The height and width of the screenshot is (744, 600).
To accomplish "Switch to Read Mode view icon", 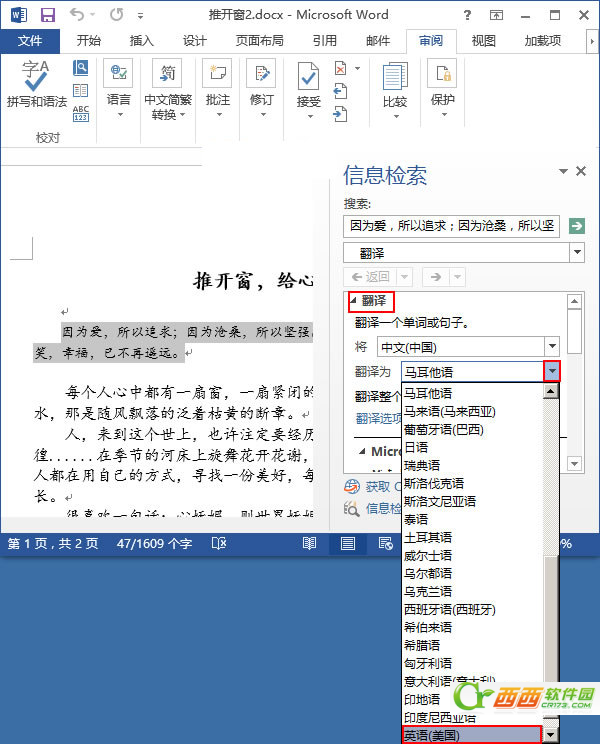I will pos(309,543).
